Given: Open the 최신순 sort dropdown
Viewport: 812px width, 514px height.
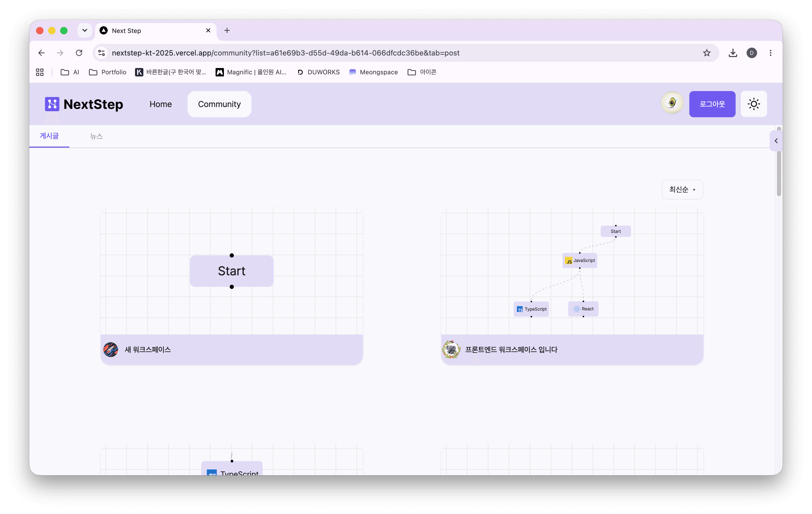Looking at the screenshot, I should click(682, 189).
